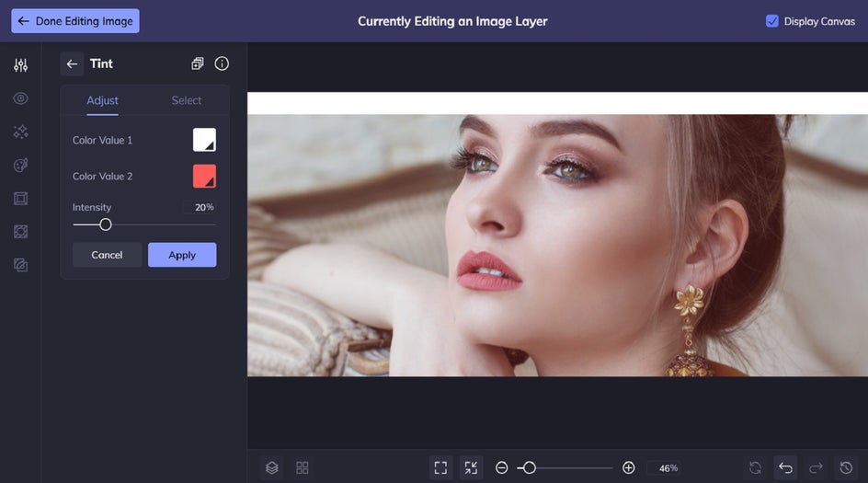Open the Textures sidebar icon
Viewport: 868px width, 483px height.
(20, 265)
